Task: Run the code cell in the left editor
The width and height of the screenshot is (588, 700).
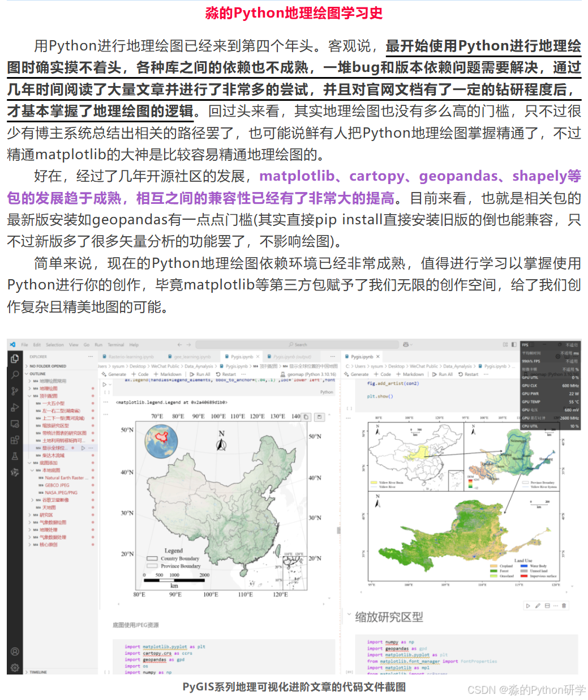Action: pyautogui.click(x=105, y=385)
